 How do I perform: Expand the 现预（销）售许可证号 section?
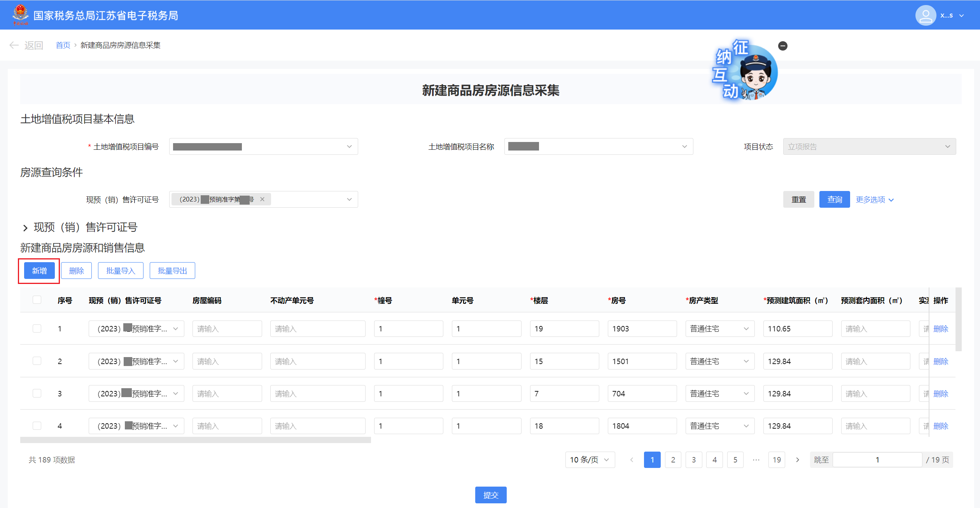point(25,228)
